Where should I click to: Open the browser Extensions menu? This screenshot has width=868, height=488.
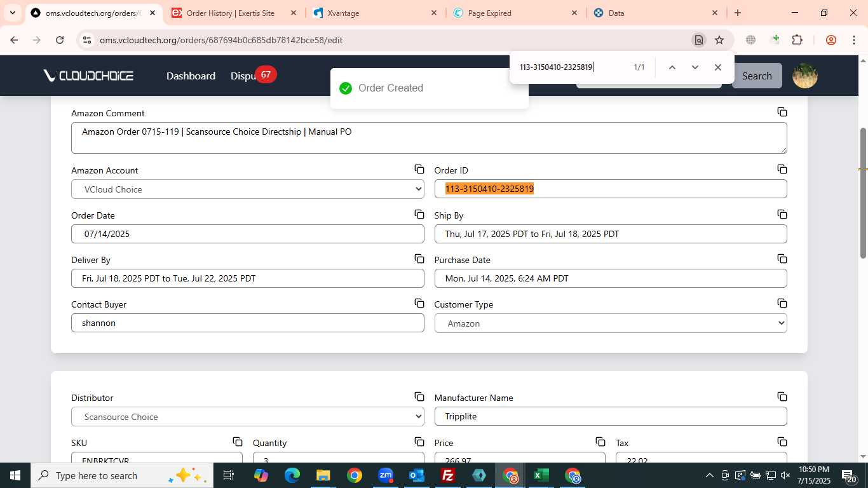click(797, 40)
